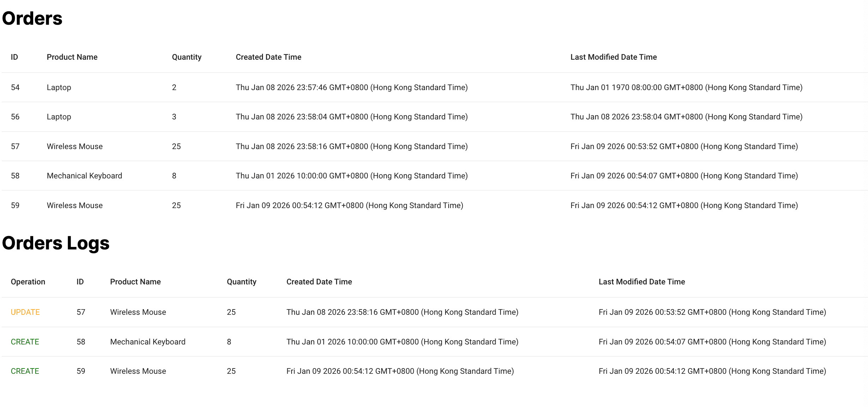Select the Laptop name in order 56 row
Screen dimensions: 868x407
[x=59, y=117]
